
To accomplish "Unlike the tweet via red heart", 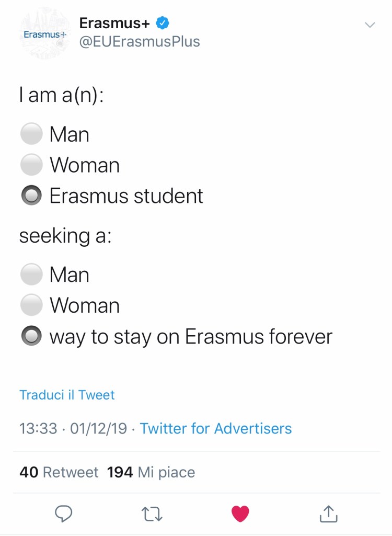I will pos(240,514).
